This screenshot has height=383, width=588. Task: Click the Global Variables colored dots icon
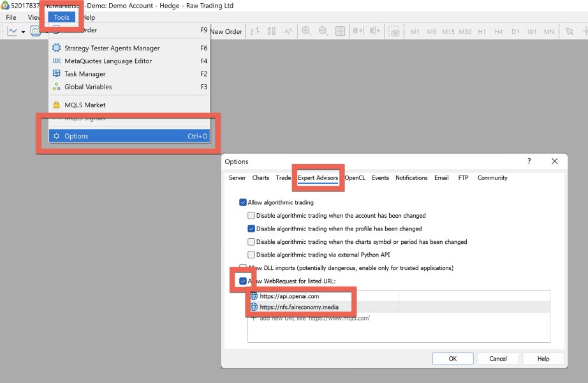tap(56, 87)
